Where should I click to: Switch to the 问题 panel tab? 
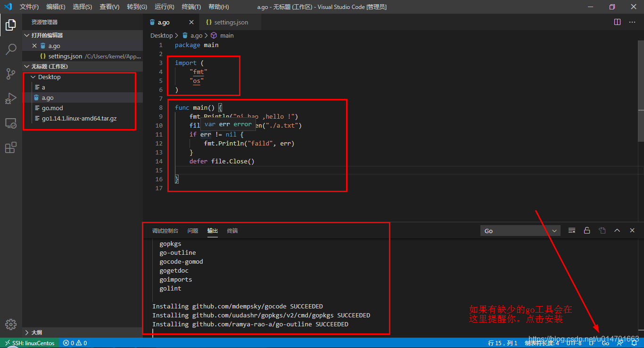tap(192, 231)
